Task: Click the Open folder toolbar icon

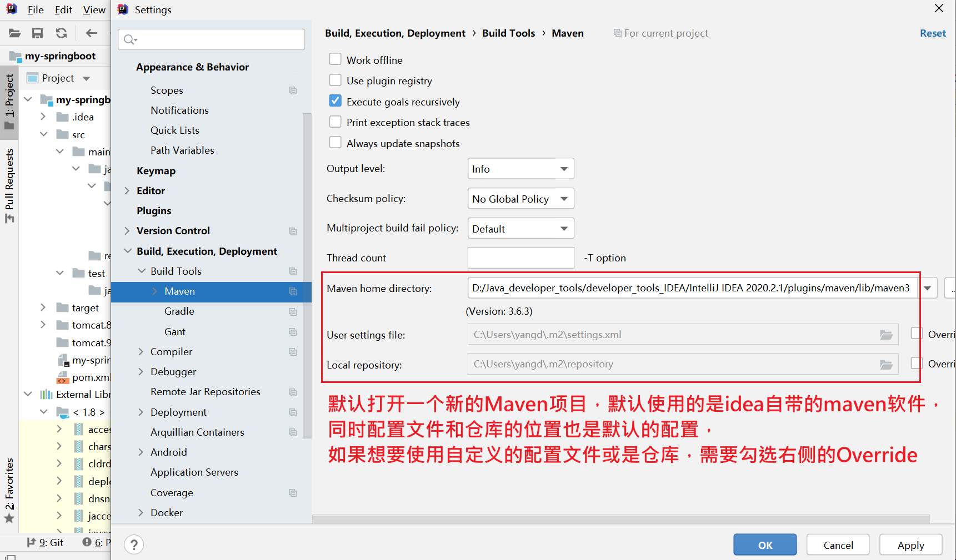Action: tap(14, 33)
